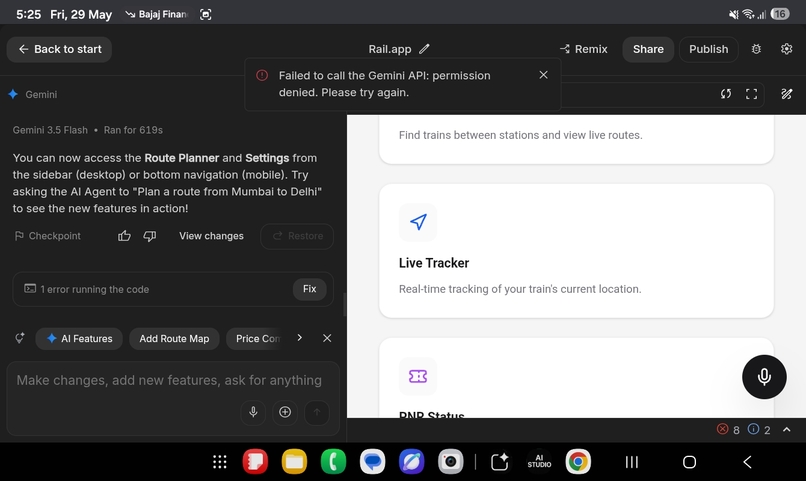Tap the Android back arrow
This screenshot has width=806, height=481.
747,462
